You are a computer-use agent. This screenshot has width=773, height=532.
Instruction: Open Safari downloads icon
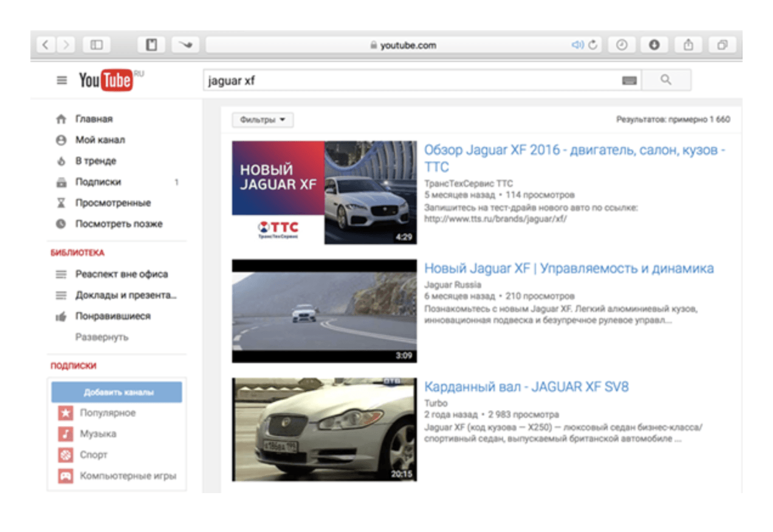coord(654,45)
